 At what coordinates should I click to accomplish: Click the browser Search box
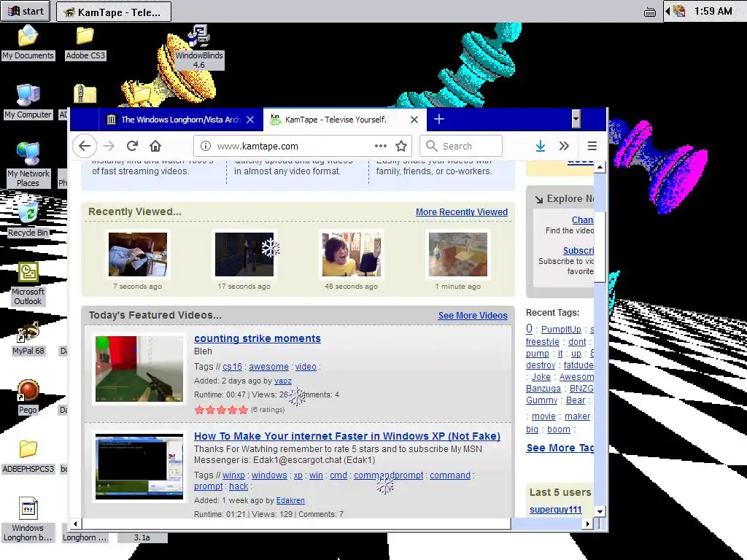pyautogui.click(x=461, y=146)
